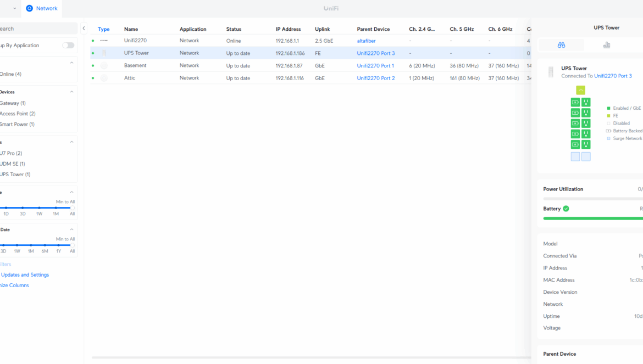Click the FE uplink port icon in diagram
The width and height of the screenshot is (643, 364).
tap(580, 90)
